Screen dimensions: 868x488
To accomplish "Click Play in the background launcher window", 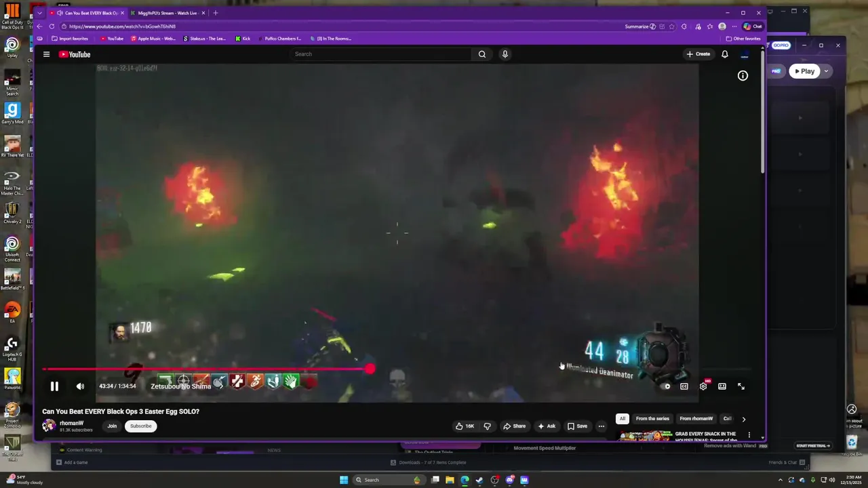I will (x=804, y=71).
